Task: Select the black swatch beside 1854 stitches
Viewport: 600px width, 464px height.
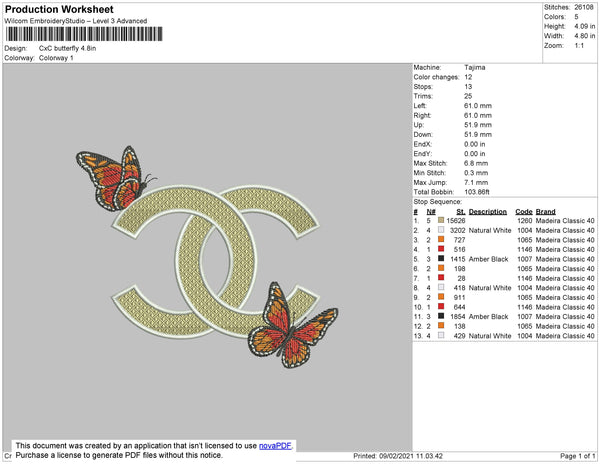Action: pos(441,316)
